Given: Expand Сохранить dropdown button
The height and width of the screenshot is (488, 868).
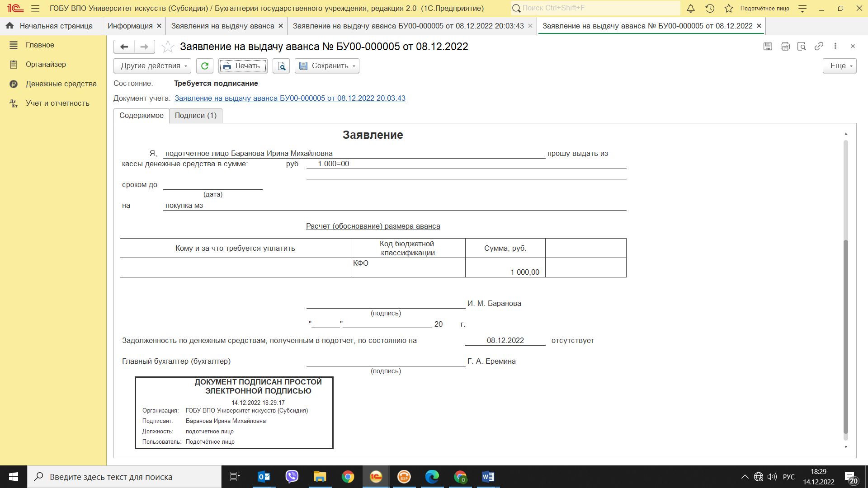Looking at the screenshot, I should tap(327, 66).
